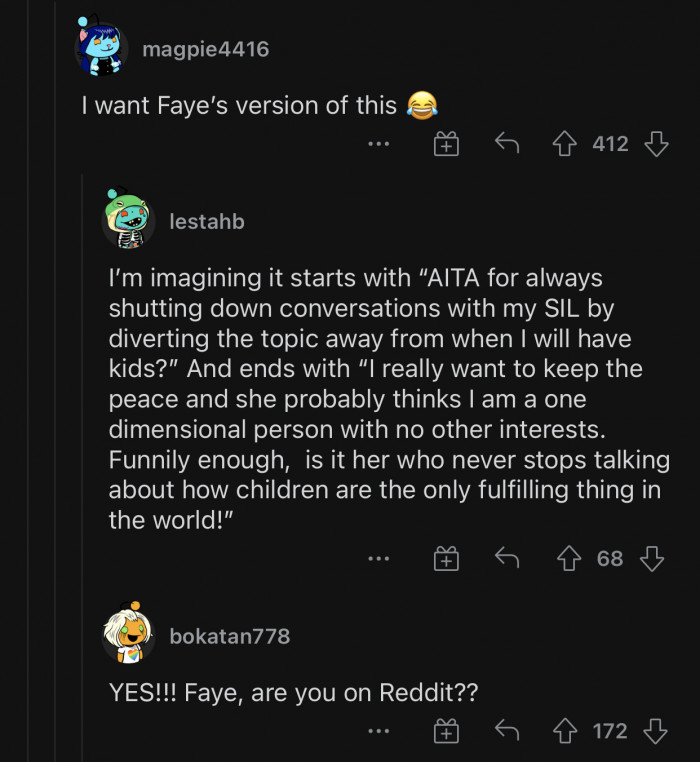Image resolution: width=700 pixels, height=762 pixels.
Task: Open more options on bokatan778's comment
Action: click(x=378, y=731)
